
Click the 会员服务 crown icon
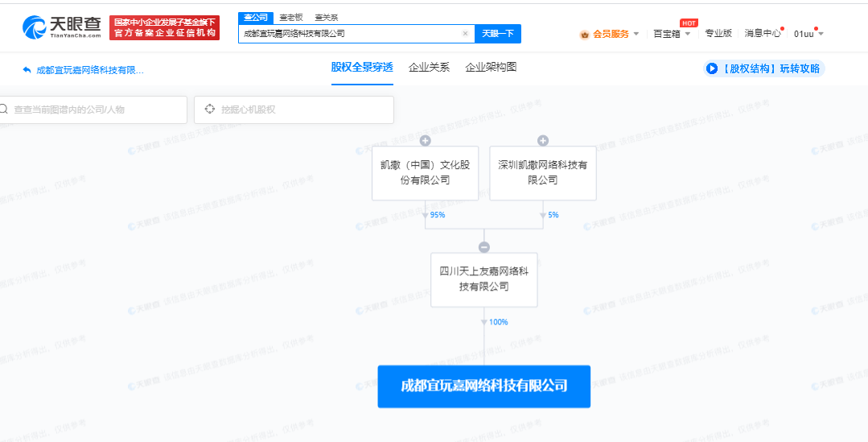[585, 35]
